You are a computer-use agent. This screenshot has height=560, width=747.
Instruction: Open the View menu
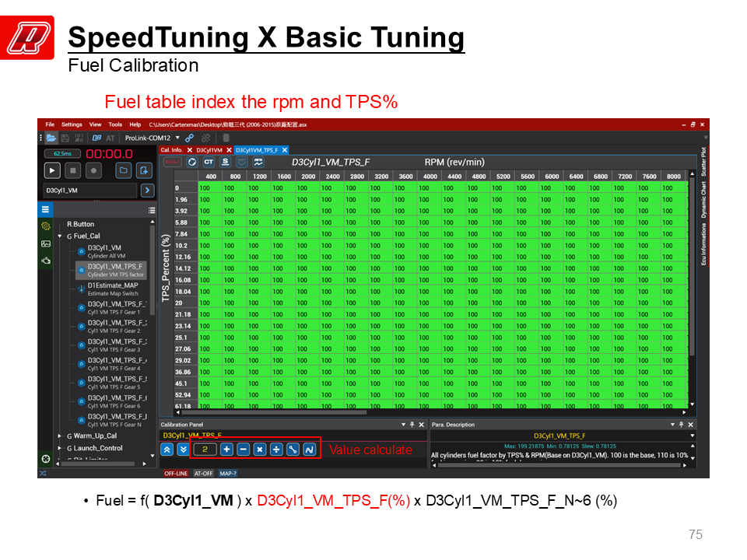point(95,124)
